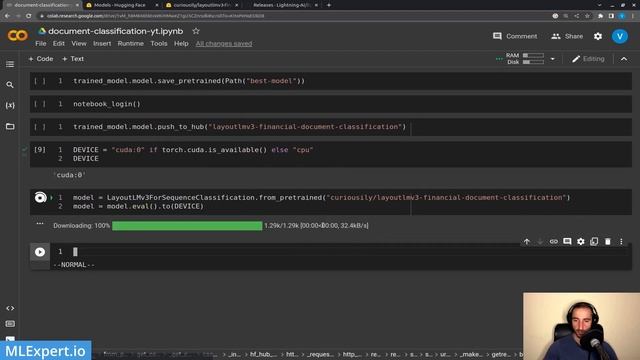Select the DEVICE cuda cell

pos(331,154)
